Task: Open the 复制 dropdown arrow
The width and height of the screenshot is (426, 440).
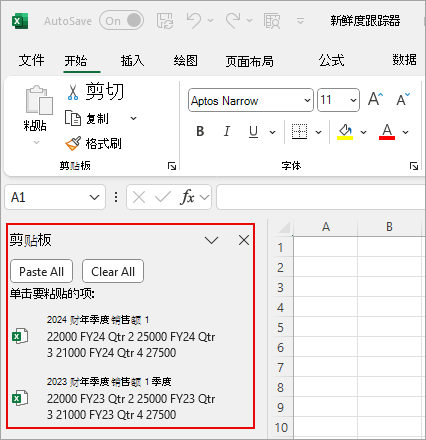Action: pyautogui.click(x=133, y=118)
